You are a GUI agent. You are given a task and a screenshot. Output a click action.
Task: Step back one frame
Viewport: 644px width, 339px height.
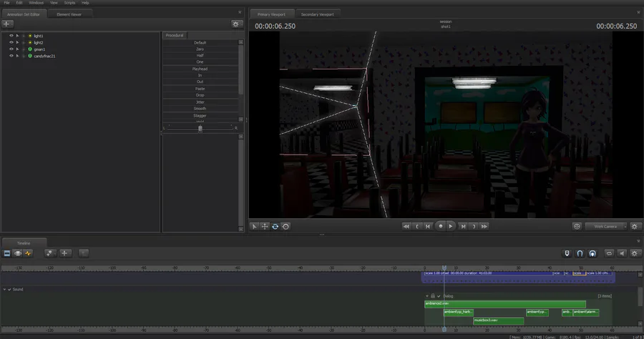pyautogui.click(x=428, y=227)
